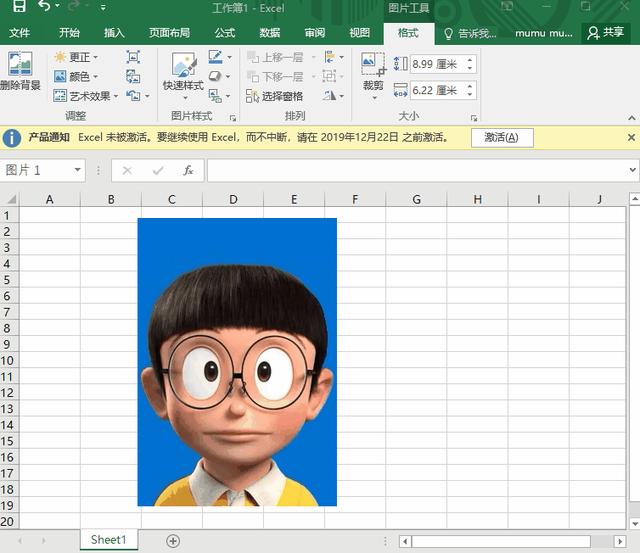Click the Select All corner triangle
The height and width of the screenshot is (553, 640).
pyautogui.click(x=12, y=199)
